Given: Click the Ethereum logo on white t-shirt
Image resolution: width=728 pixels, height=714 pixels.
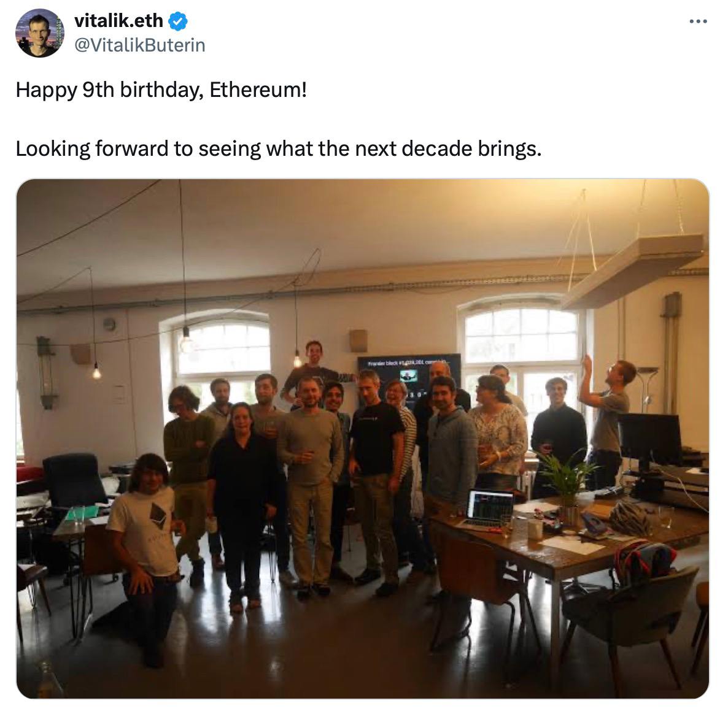Looking at the screenshot, I should point(159,516).
